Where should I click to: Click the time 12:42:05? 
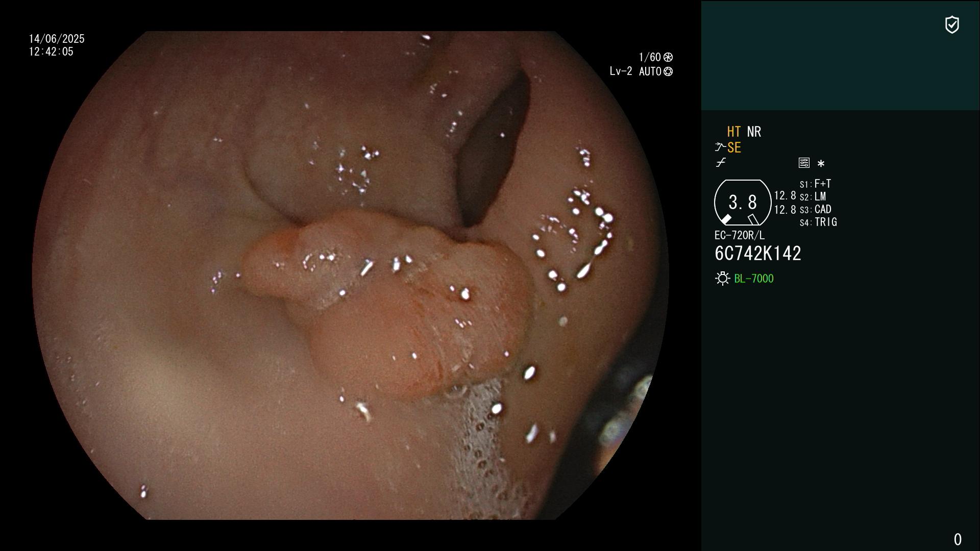(51, 52)
